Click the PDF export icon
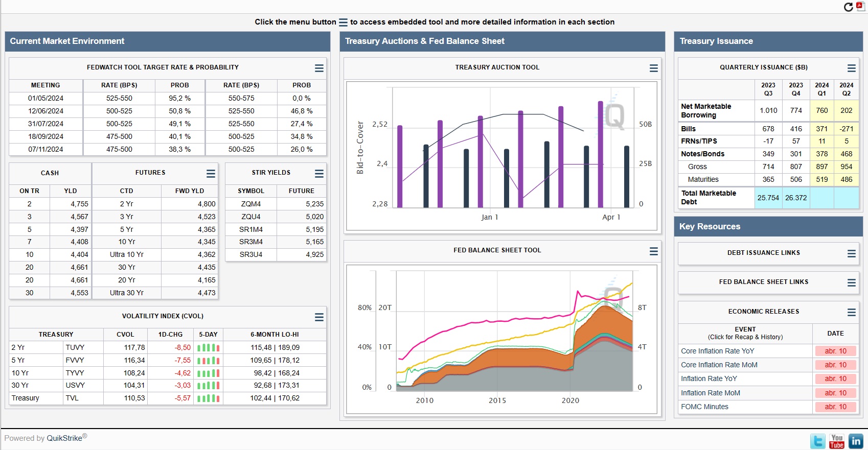Viewport: 868px width, 450px height. pyautogui.click(x=860, y=6)
